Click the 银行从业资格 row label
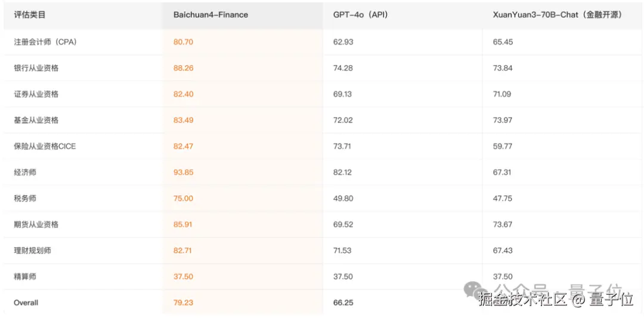644x318 pixels. [36, 68]
